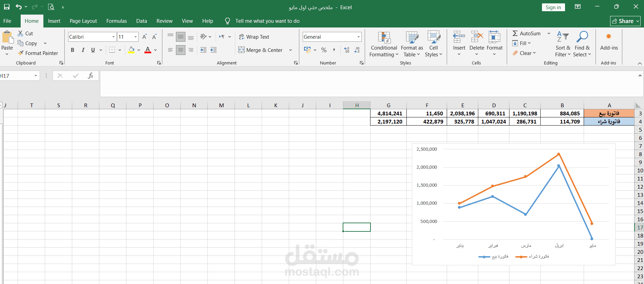Open the Format cells menu button

(x=494, y=44)
